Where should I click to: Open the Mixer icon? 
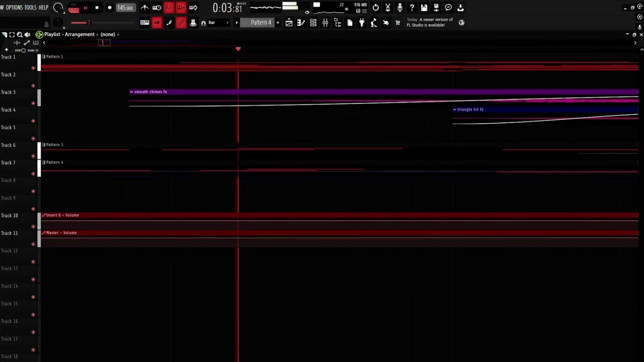tap(326, 23)
